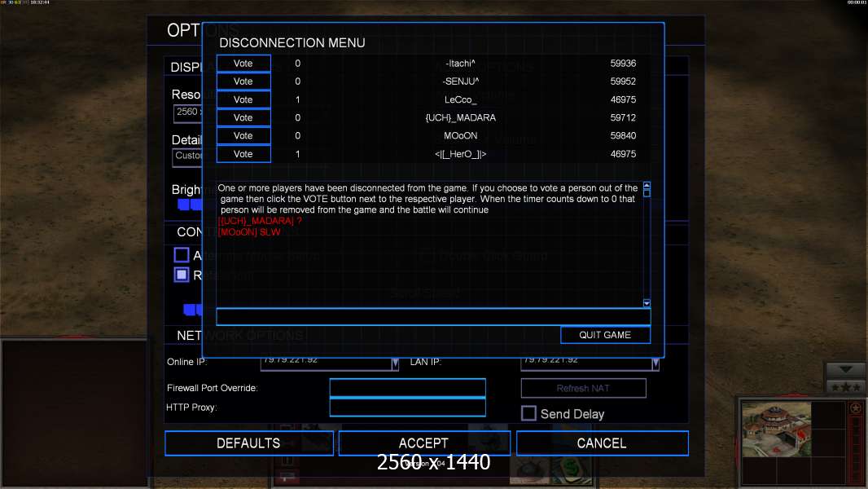Open the Generals three-star promotion button
This screenshot has height=489, width=868.
[846, 386]
